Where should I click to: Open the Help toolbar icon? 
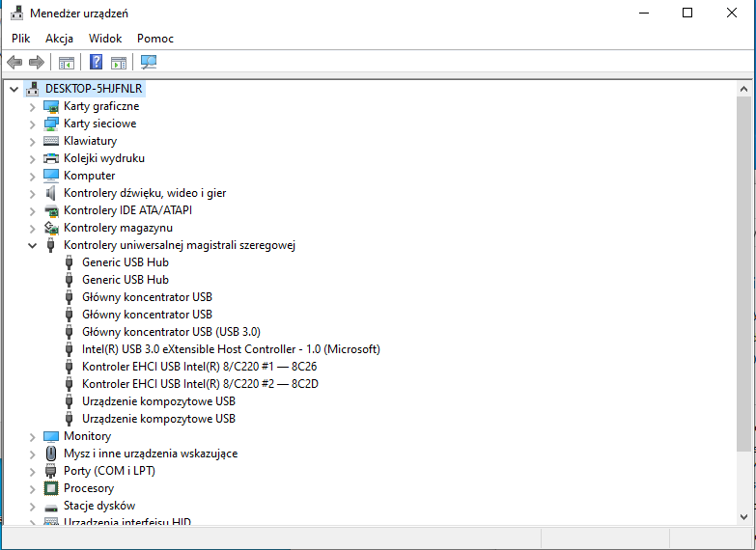[96, 62]
